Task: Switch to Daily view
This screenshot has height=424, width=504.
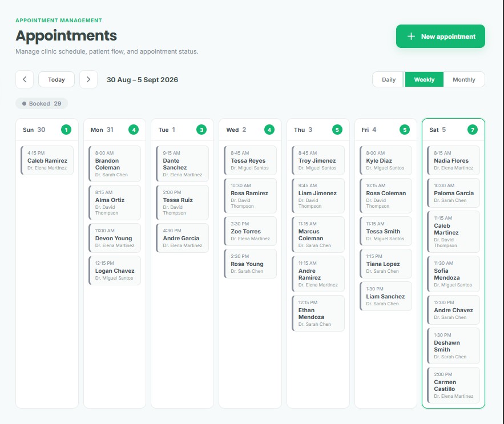Action: (388, 79)
